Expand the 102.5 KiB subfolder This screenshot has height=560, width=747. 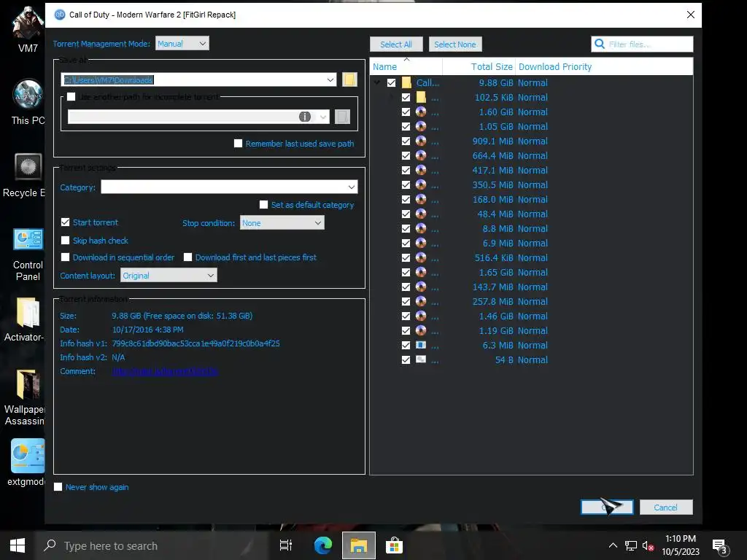tap(392, 97)
